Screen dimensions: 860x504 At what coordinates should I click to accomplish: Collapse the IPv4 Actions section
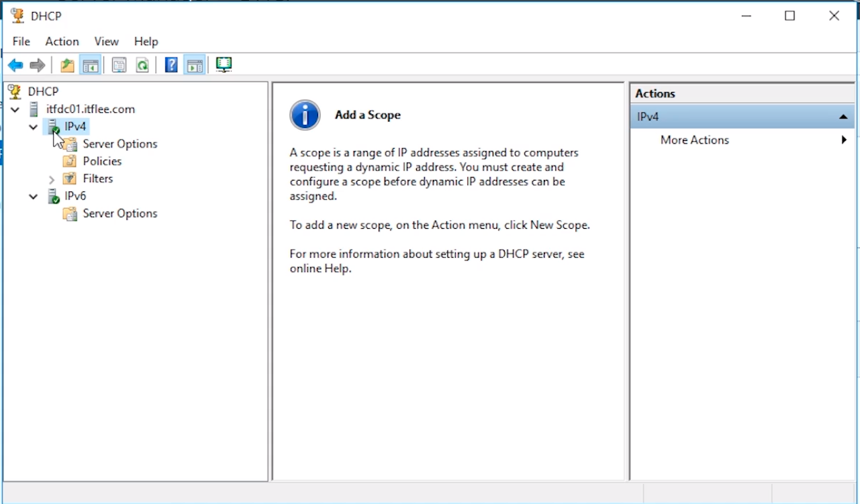(843, 117)
